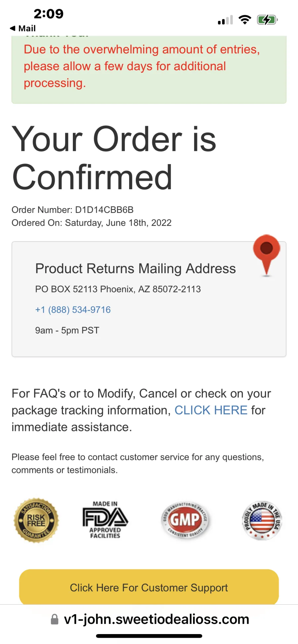This screenshot has width=298, height=644.
Task: Tap Click Here For Customer Support button
Action: (149, 587)
